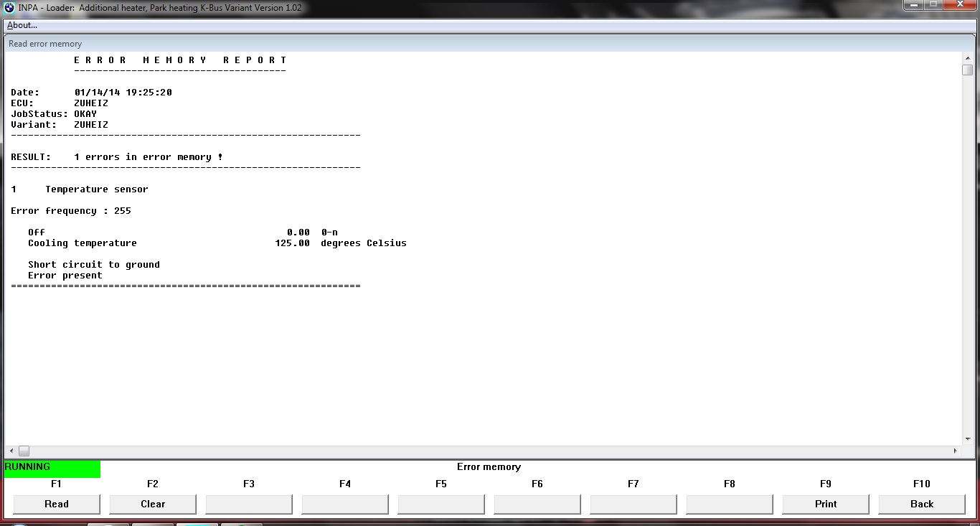This screenshot has width=980, height=526.
Task: Click the green RUNNING status indicator
Action: point(52,468)
